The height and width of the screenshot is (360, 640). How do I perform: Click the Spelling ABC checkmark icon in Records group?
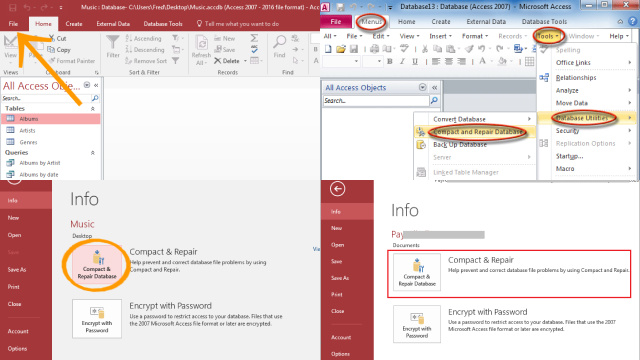point(254,49)
